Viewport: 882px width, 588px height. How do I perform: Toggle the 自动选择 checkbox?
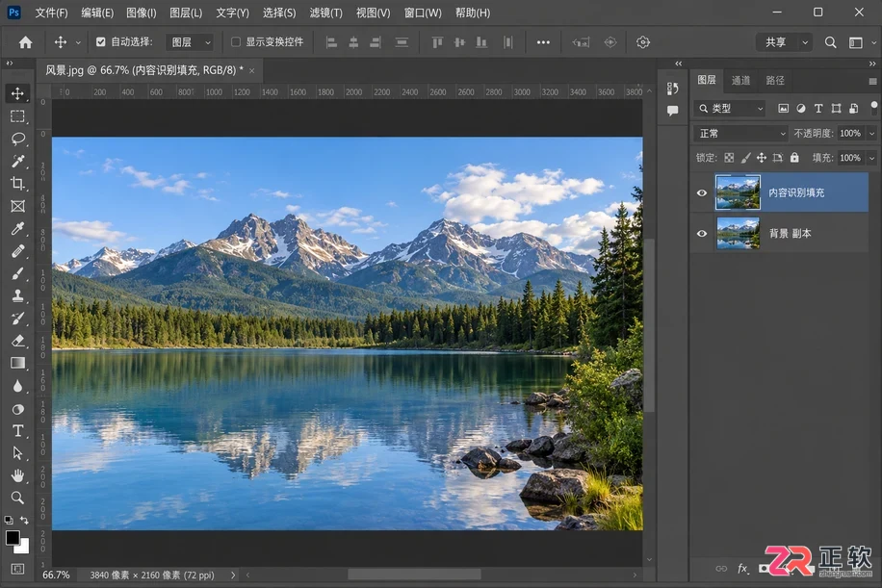[x=101, y=41]
